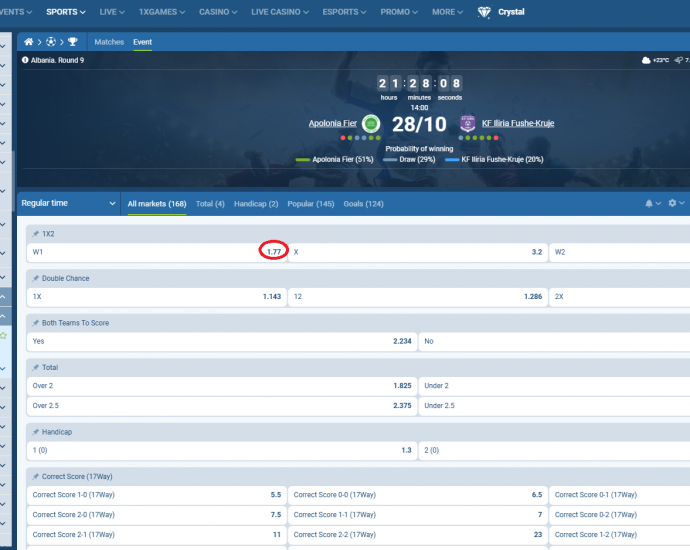Select the Handicap (2) tab

tap(256, 204)
